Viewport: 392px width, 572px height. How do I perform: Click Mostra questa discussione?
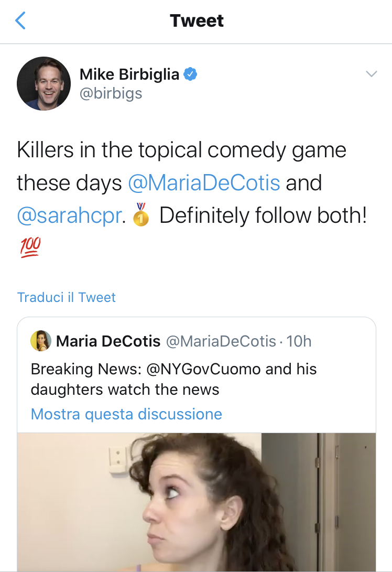pyautogui.click(x=126, y=414)
